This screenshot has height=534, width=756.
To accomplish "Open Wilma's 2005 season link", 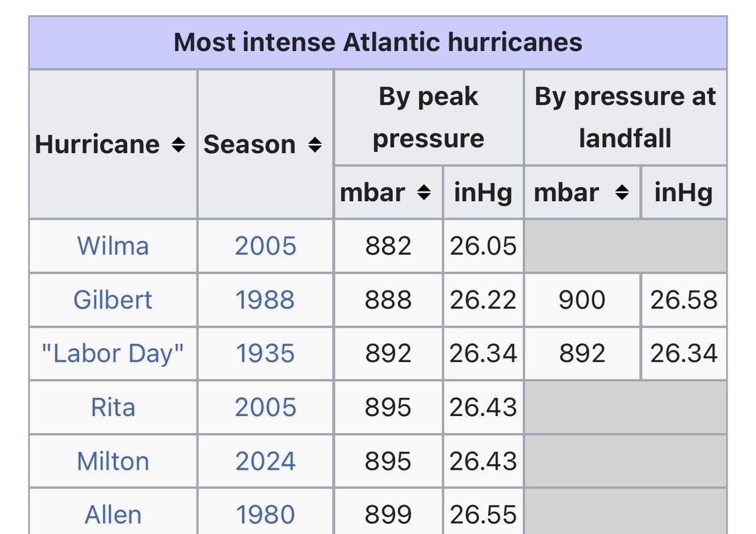I will point(265,245).
